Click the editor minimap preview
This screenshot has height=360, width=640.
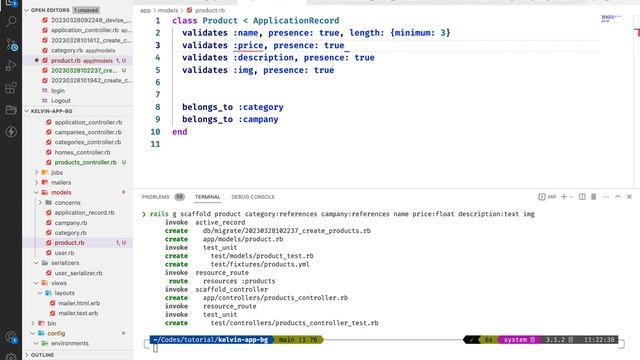click(x=611, y=18)
